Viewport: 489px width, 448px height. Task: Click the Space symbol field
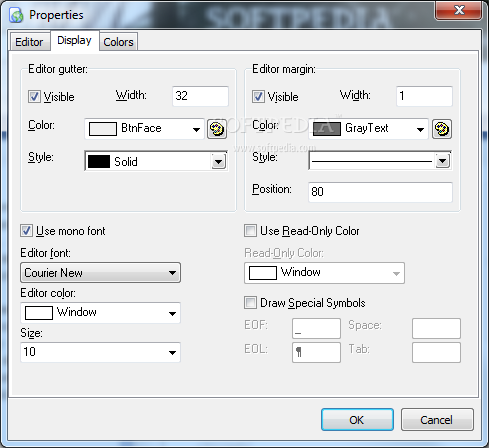tap(436, 328)
